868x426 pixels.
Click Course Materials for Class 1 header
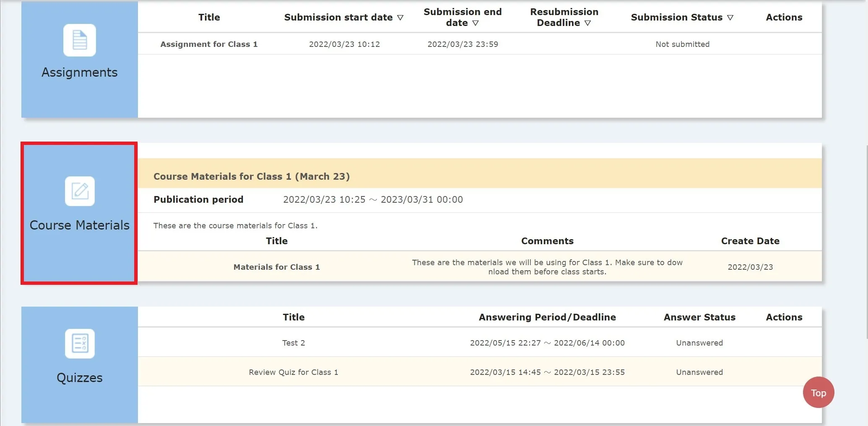pos(252,176)
